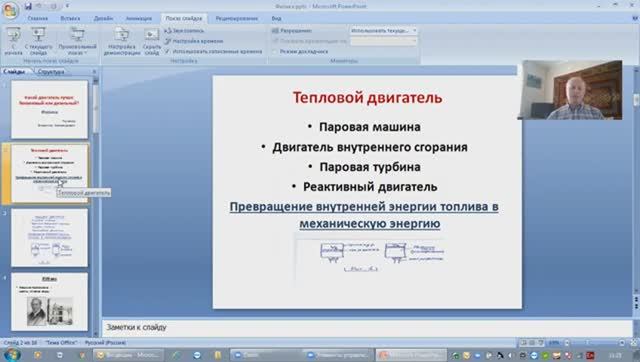Select slide 4 thumbnail with portrait image
This screenshot has width=640, height=362.
pyautogui.click(x=49, y=302)
